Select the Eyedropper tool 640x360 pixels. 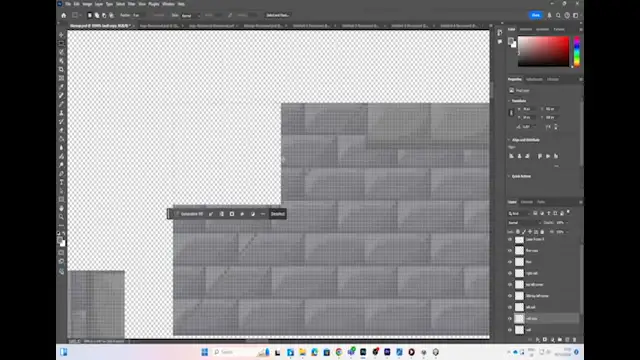point(61,87)
